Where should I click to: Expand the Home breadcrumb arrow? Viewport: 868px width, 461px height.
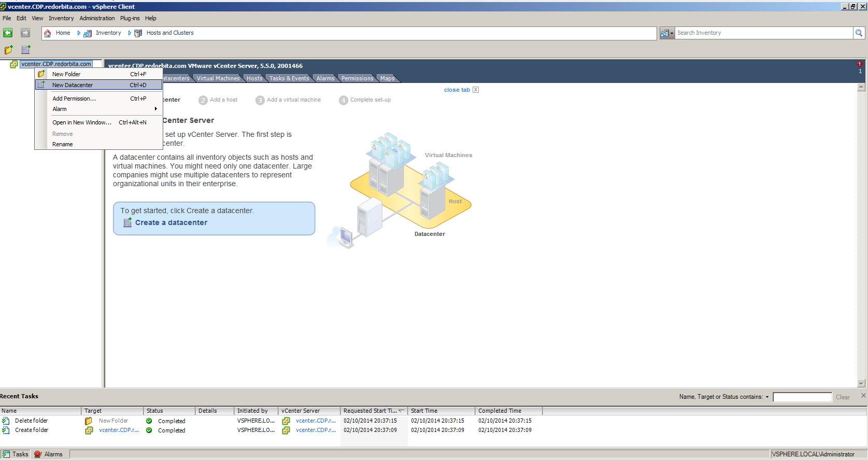tap(79, 33)
